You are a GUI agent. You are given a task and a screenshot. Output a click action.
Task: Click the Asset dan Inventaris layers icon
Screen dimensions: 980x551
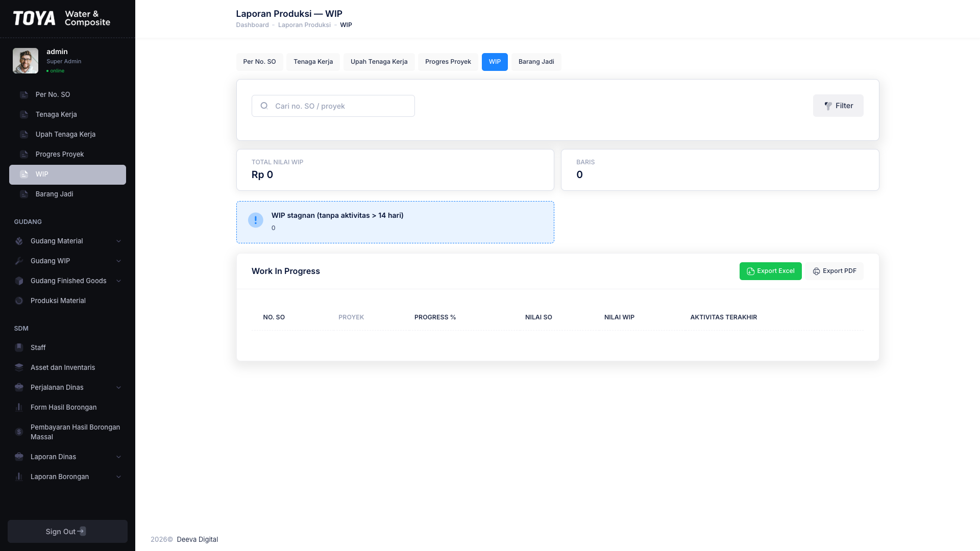pyautogui.click(x=19, y=368)
